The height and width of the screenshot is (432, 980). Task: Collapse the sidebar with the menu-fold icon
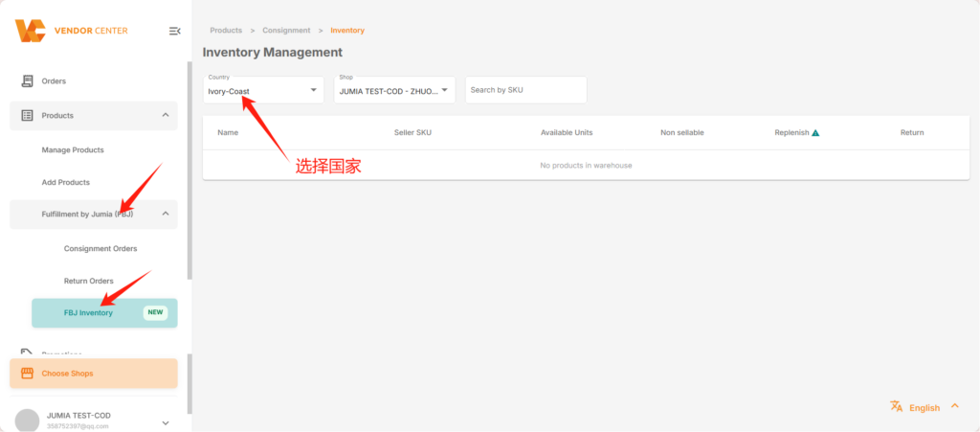point(175,31)
